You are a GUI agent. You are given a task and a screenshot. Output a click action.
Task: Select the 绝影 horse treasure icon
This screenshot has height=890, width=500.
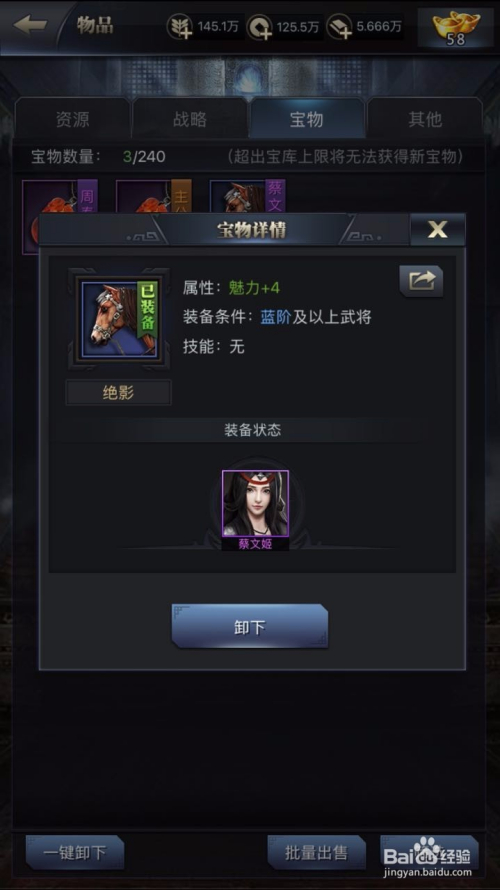(119, 319)
